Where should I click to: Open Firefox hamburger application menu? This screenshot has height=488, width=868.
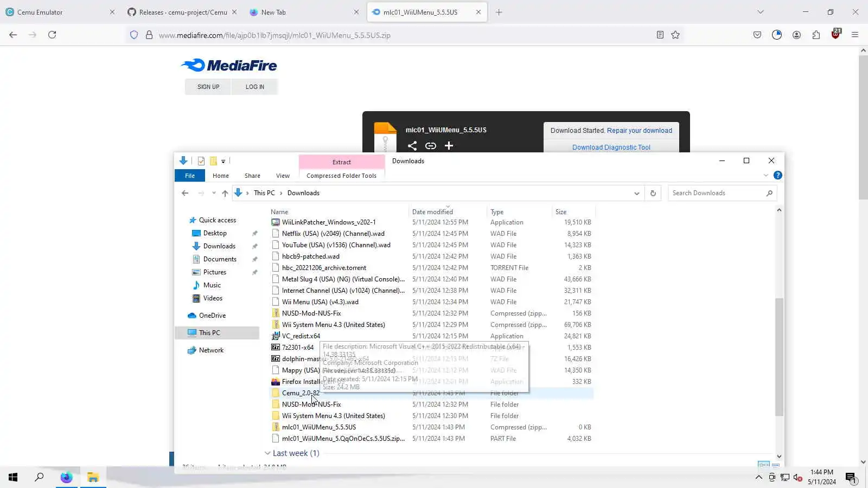coord(855,35)
